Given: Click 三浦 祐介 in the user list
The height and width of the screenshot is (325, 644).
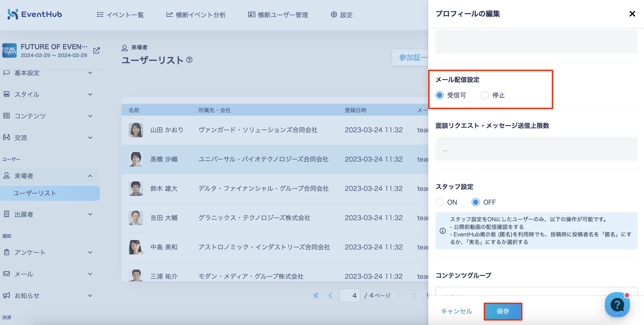Looking at the screenshot, I should tap(164, 276).
